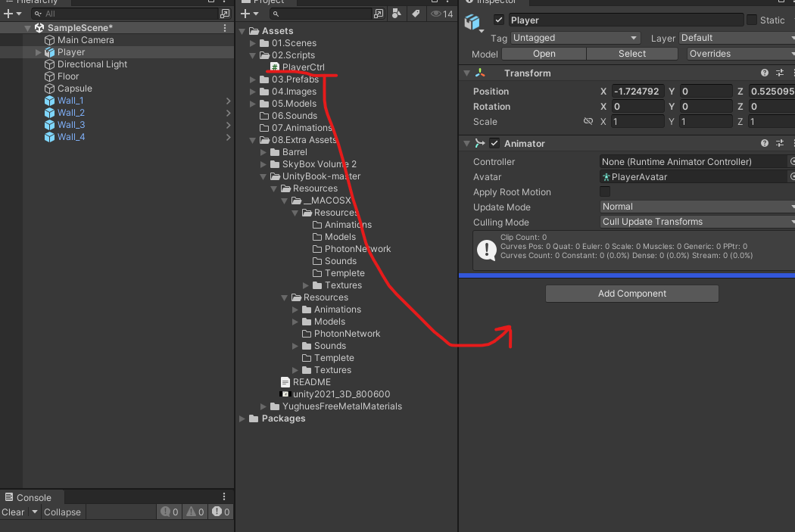Open the Transform component help icon

pos(764,73)
